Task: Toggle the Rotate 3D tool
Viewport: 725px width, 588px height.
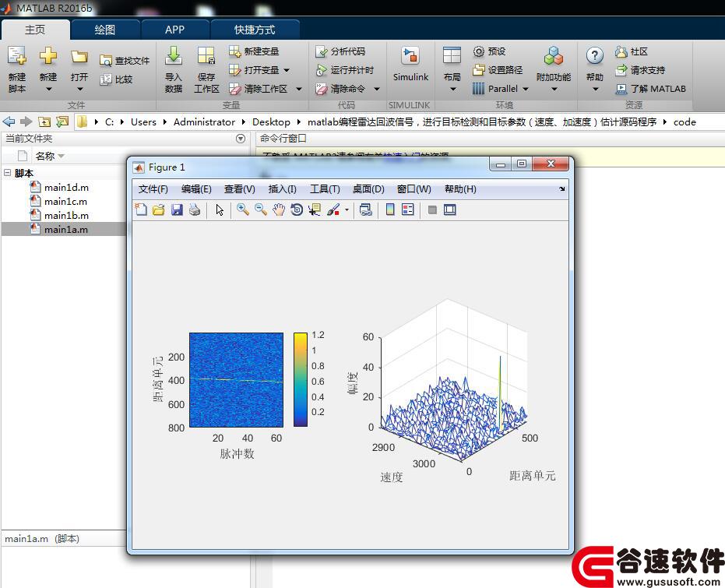Action: click(x=297, y=209)
